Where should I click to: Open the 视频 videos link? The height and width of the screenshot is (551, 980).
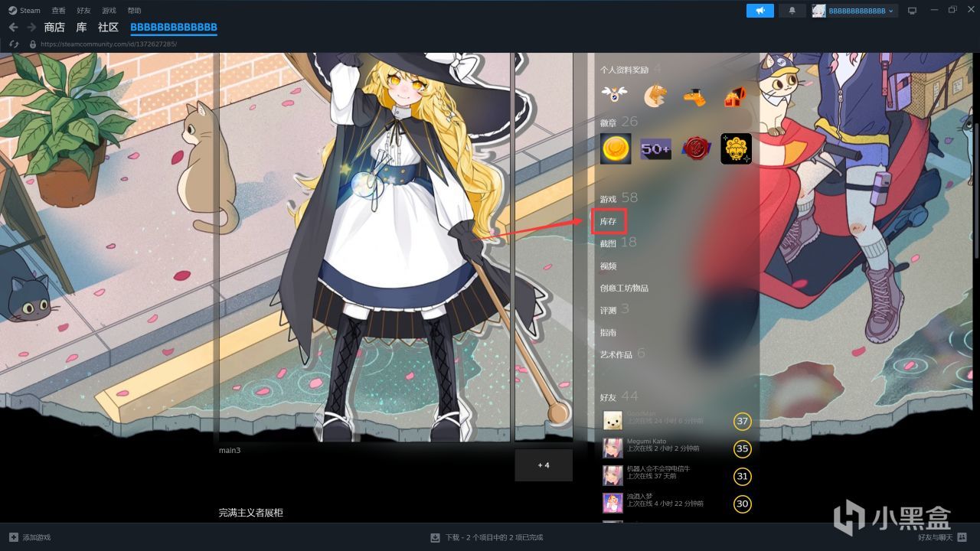pos(609,266)
